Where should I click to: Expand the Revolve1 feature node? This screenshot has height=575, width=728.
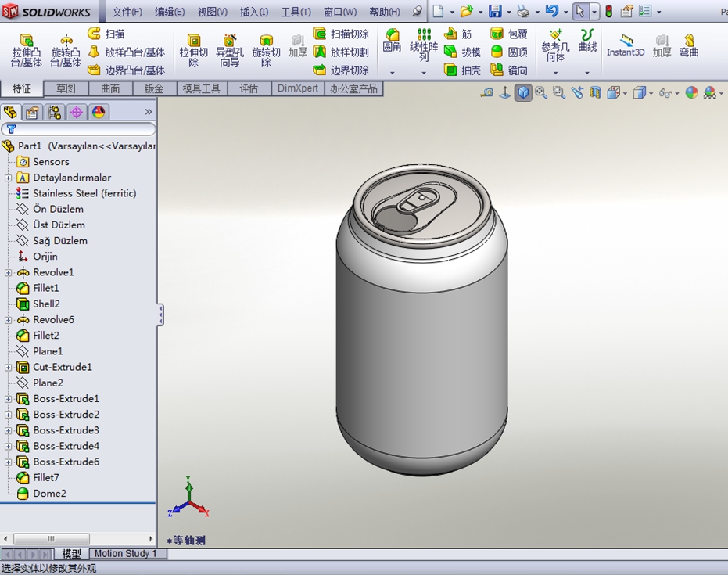pyautogui.click(x=9, y=273)
